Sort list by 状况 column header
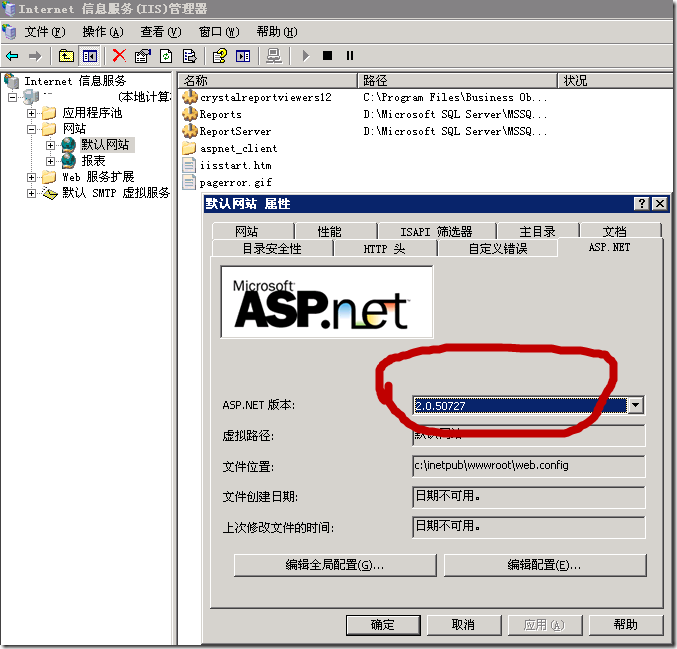 coord(616,80)
